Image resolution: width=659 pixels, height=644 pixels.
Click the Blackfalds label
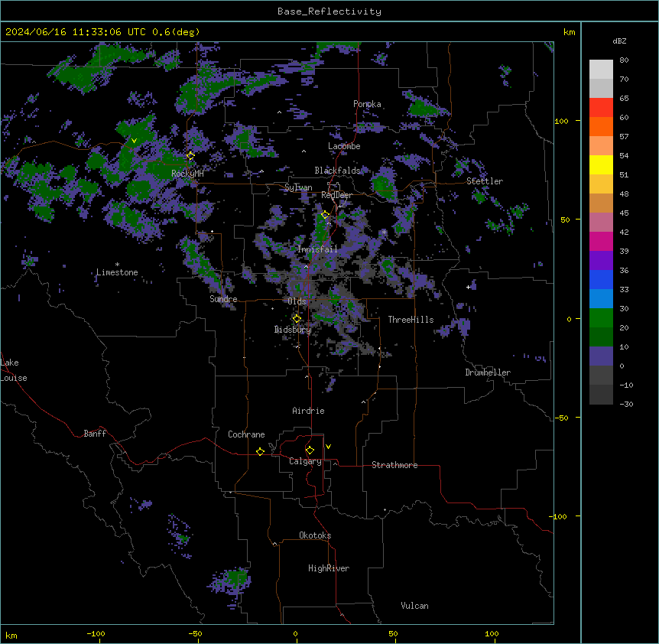point(337,171)
